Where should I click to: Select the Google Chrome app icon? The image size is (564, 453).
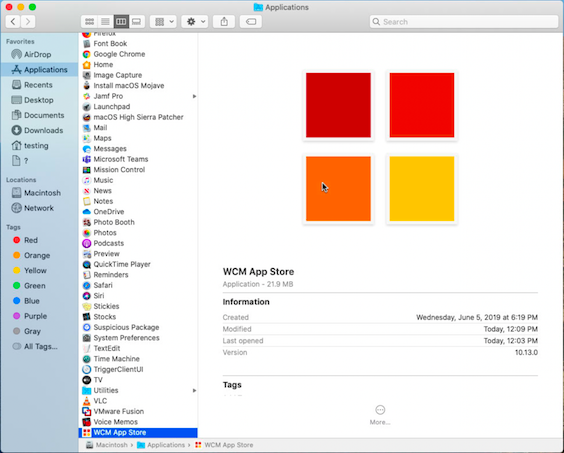(x=86, y=54)
